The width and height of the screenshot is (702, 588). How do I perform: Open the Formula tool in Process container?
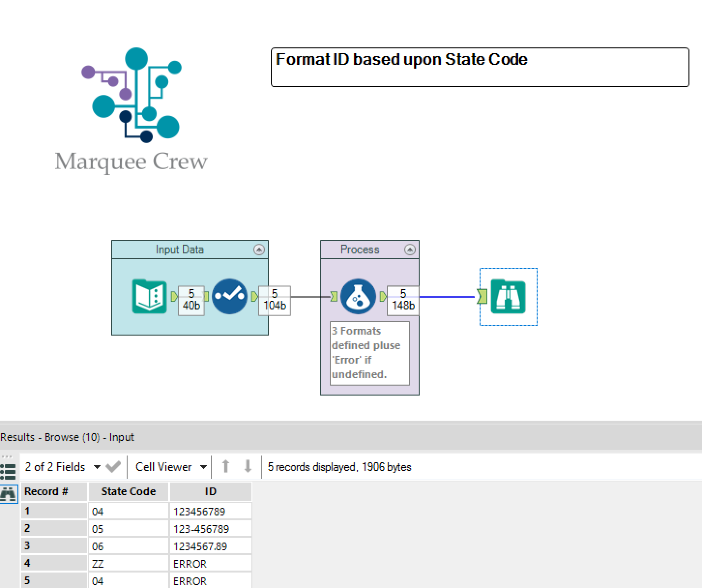coord(358,297)
